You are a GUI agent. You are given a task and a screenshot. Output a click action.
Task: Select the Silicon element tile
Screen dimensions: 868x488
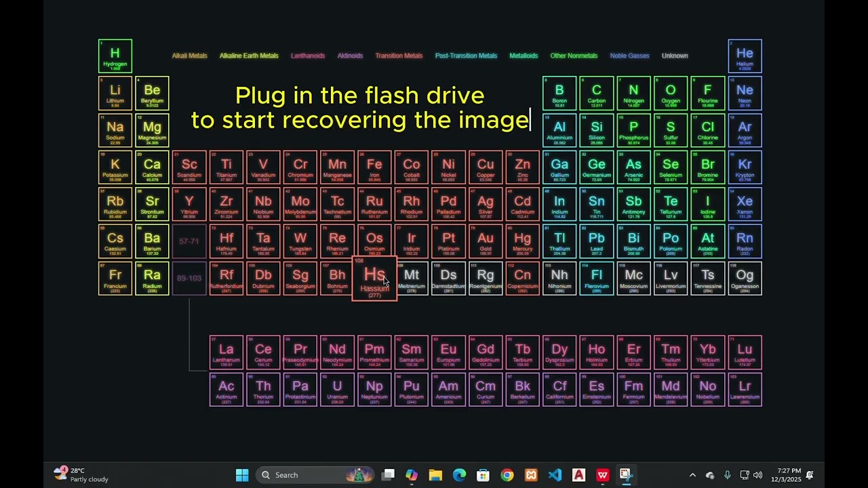(597, 131)
